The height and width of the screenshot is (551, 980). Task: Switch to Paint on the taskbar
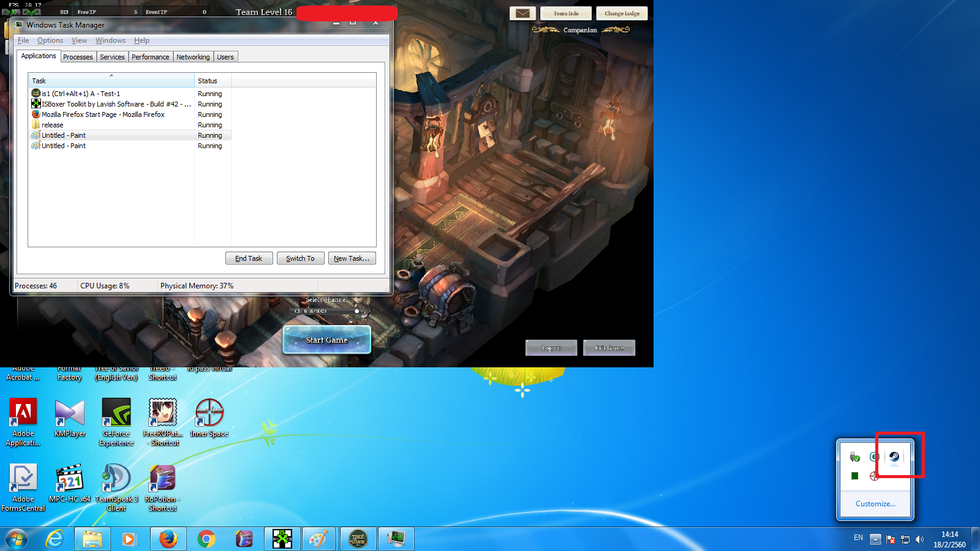pos(318,539)
